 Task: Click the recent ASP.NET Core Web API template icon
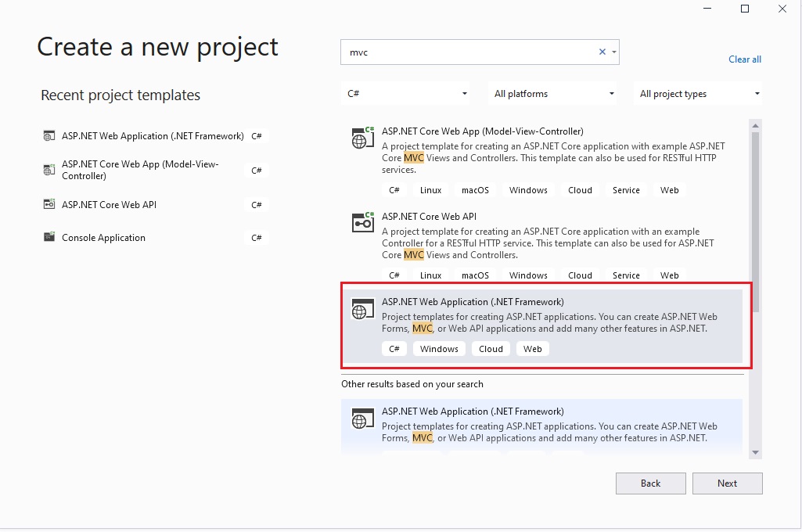click(x=49, y=205)
